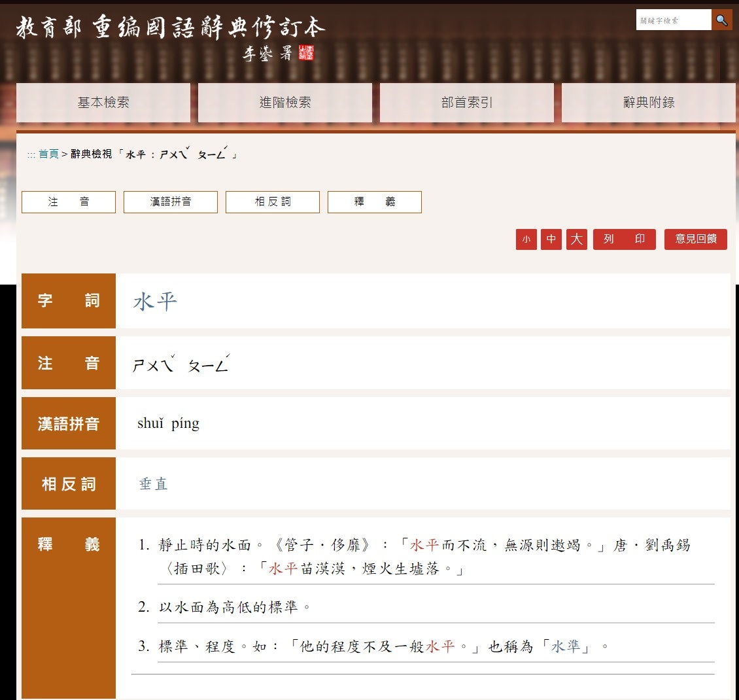Click the orange 相反詞 row label
Image resolution: width=739 pixels, height=700 pixels.
click(69, 483)
